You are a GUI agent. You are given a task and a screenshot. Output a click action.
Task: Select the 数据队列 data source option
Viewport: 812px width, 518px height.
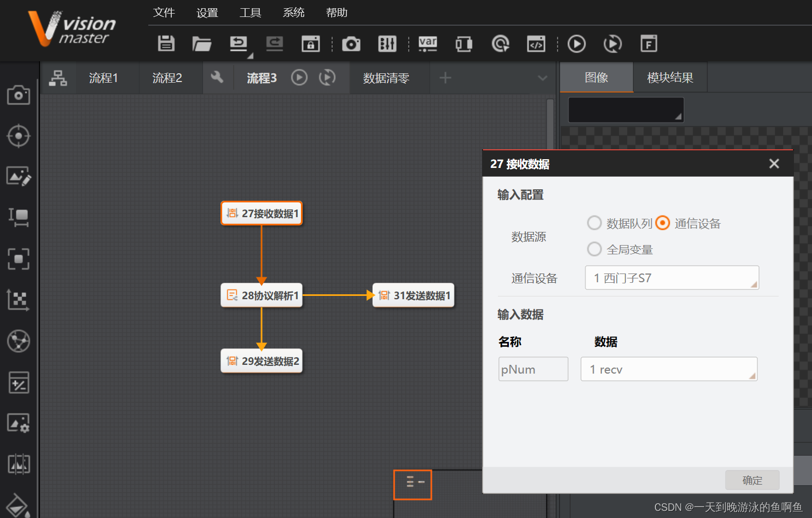(594, 223)
